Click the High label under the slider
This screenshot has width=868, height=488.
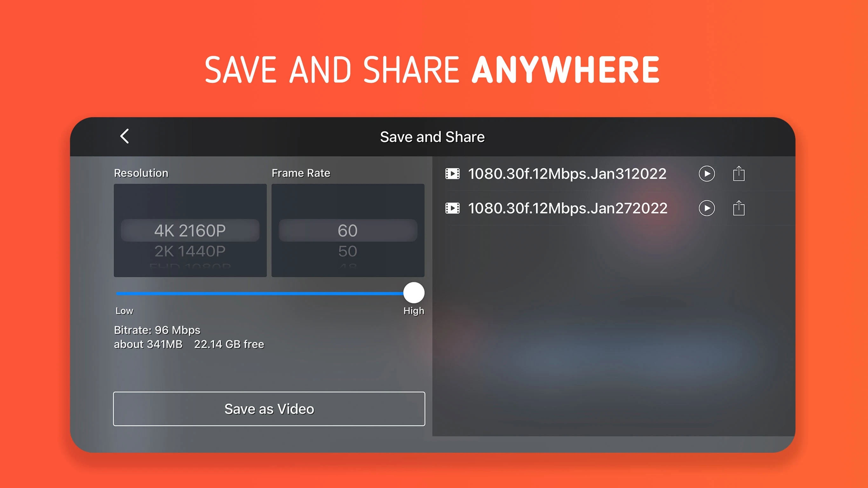(413, 311)
